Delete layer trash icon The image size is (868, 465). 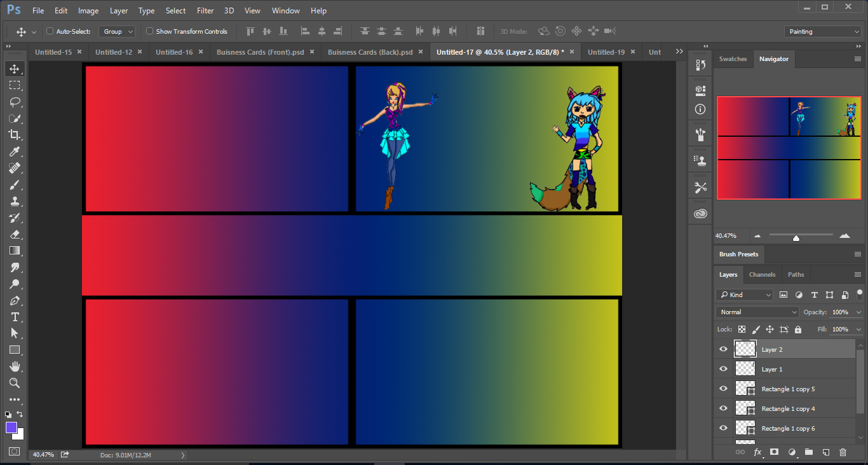[843, 452]
